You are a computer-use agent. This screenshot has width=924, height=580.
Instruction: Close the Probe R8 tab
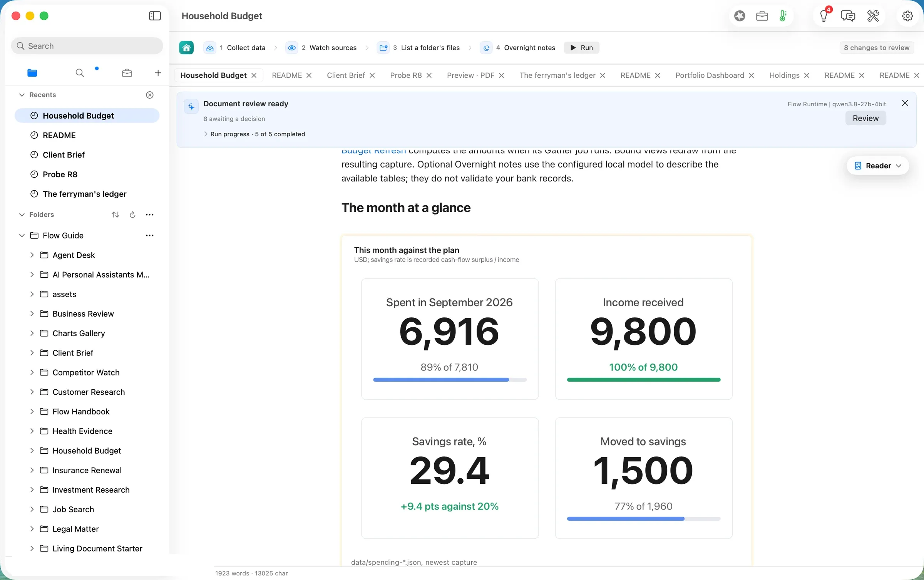429,75
